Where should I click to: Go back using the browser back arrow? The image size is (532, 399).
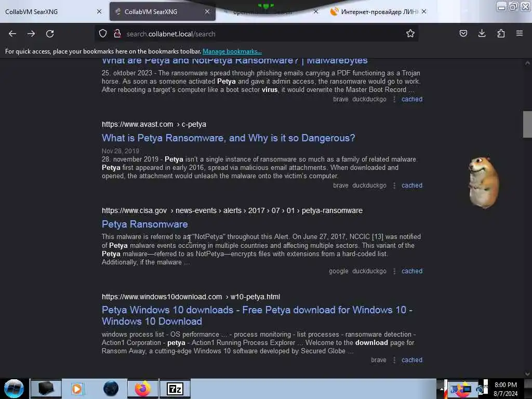coord(12,34)
